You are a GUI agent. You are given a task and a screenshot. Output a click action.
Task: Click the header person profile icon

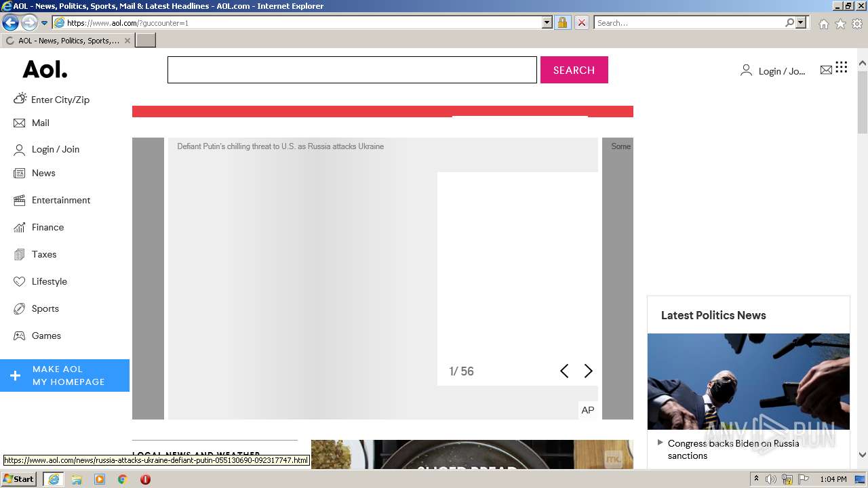[746, 70]
